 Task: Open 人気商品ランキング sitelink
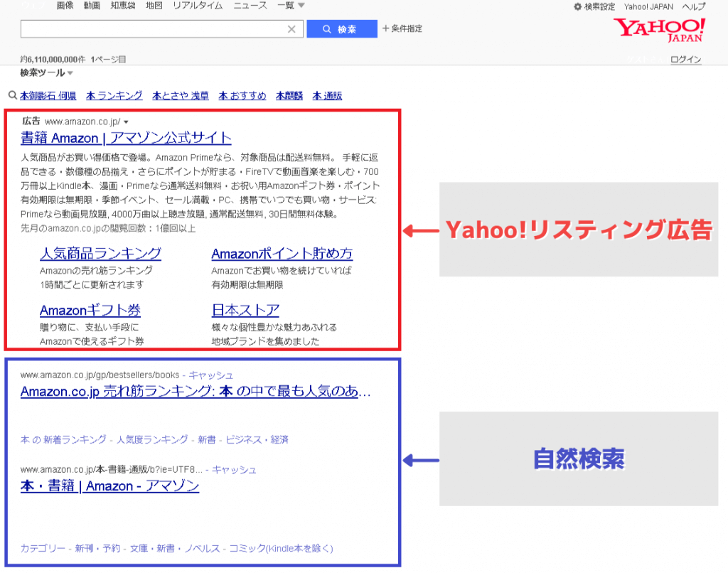(101, 254)
